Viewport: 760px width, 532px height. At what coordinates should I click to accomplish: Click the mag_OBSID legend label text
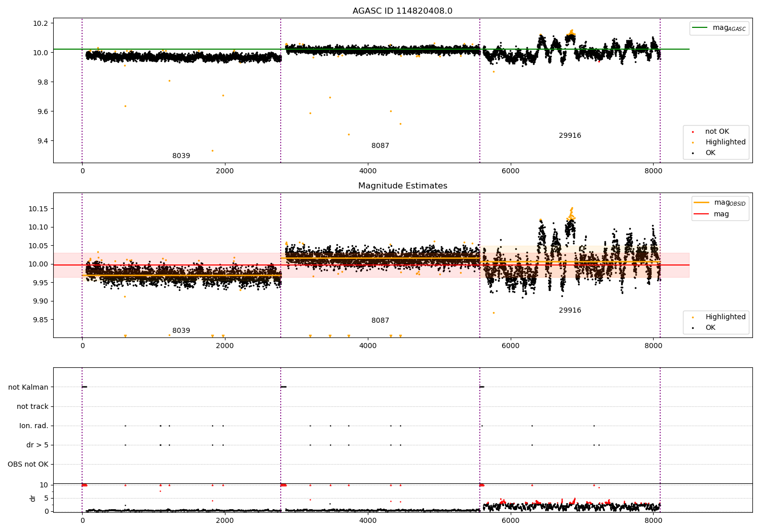[730, 203]
